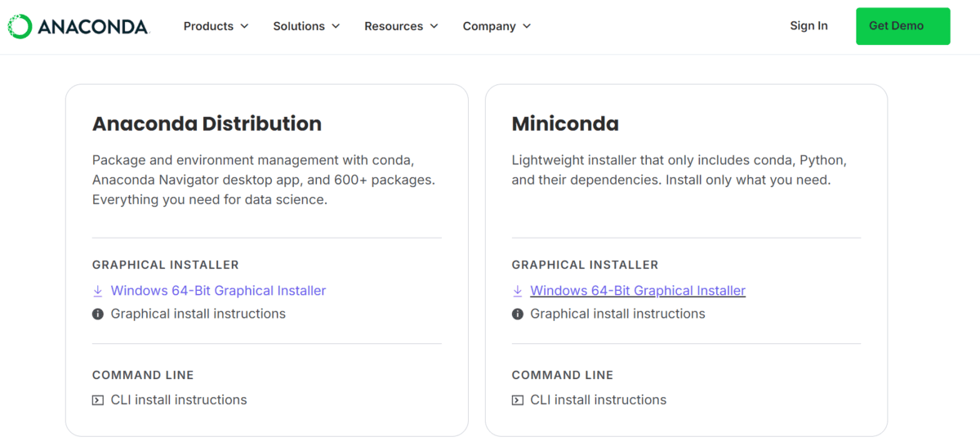Open Miniconda CLI install instructions
The height and width of the screenshot is (446, 980).
(x=599, y=400)
